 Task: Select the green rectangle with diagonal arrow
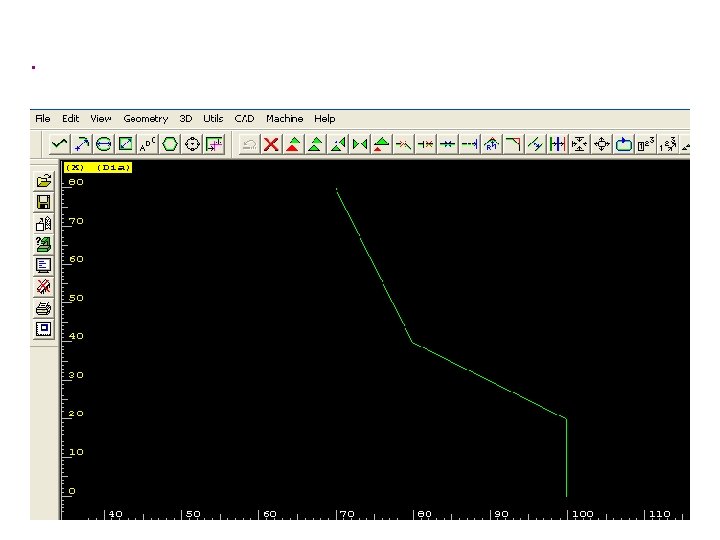coord(126,145)
